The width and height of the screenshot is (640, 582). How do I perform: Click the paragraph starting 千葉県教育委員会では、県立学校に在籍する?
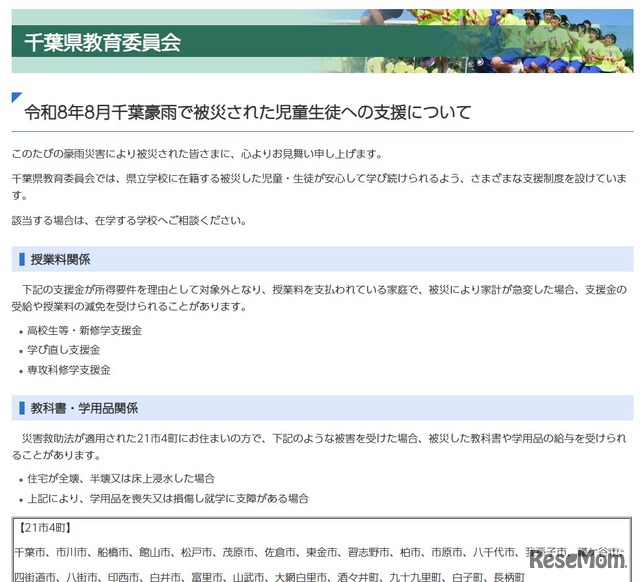319,187
